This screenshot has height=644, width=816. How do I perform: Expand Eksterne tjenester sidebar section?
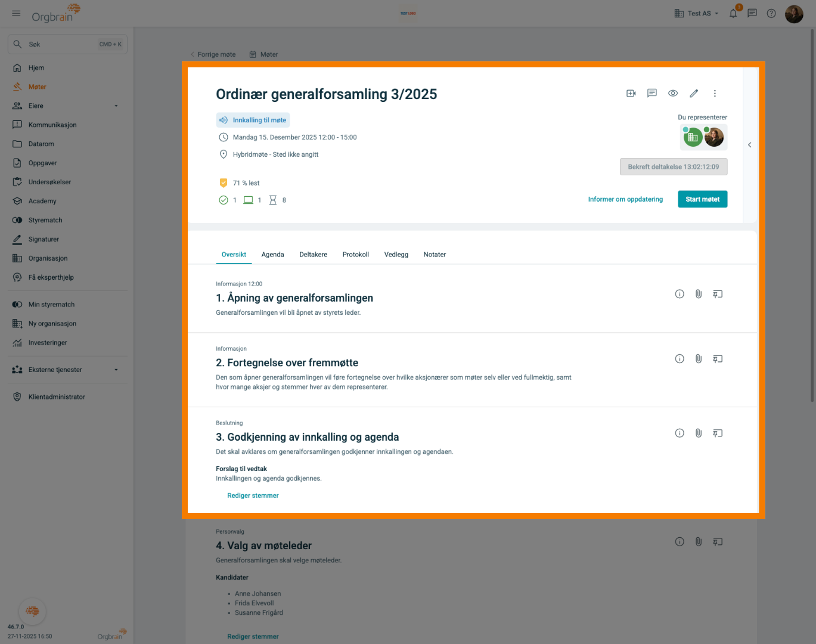(x=116, y=370)
